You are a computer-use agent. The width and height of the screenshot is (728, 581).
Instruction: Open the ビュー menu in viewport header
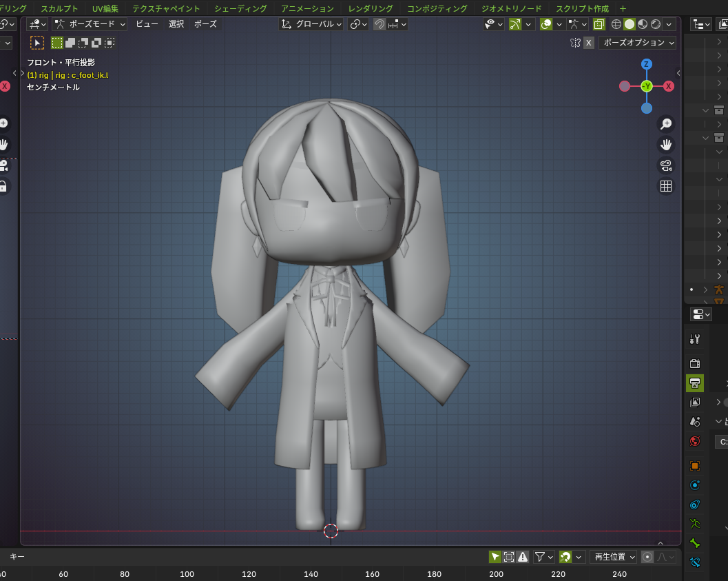click(x=147, y=24)
